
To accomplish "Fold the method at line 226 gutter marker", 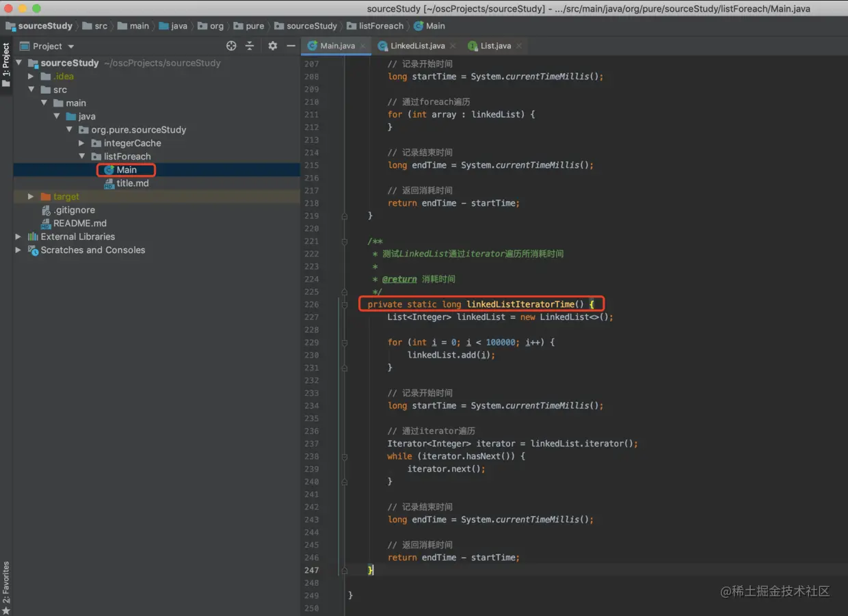I will pyautogui.click(x=344, y=304).
